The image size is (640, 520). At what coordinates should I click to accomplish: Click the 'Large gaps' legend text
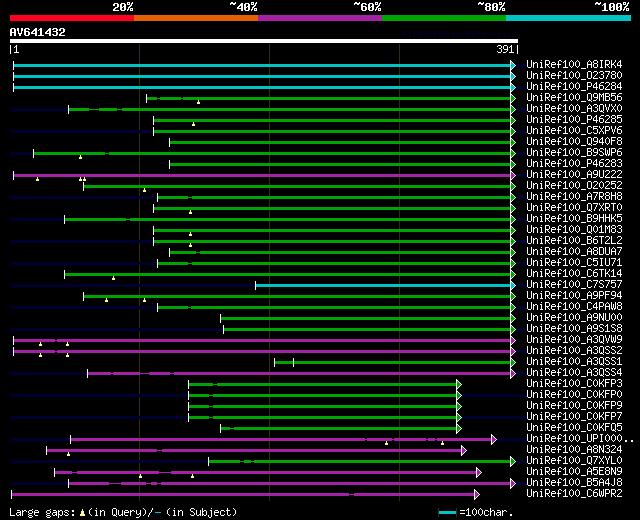[42, 512]
